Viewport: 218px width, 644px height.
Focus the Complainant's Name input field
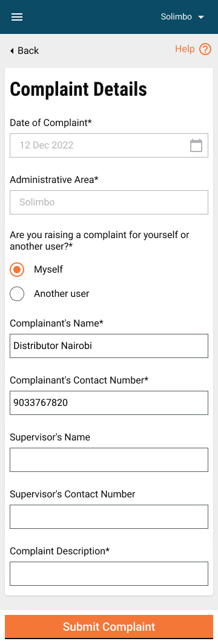109,346
